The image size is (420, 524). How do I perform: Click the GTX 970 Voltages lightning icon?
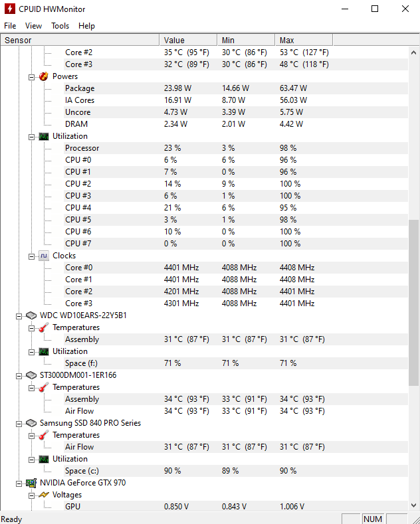(44, 495)
